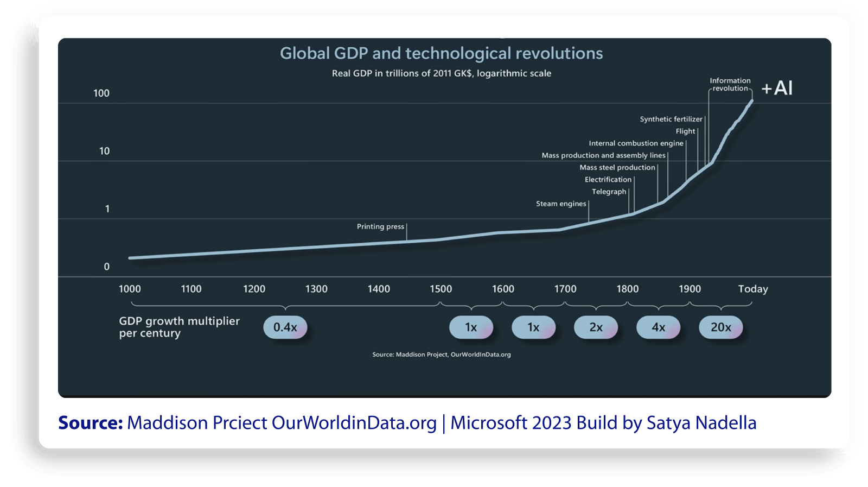Select the Synthetic fertilizer label

(x=671, y=119)
